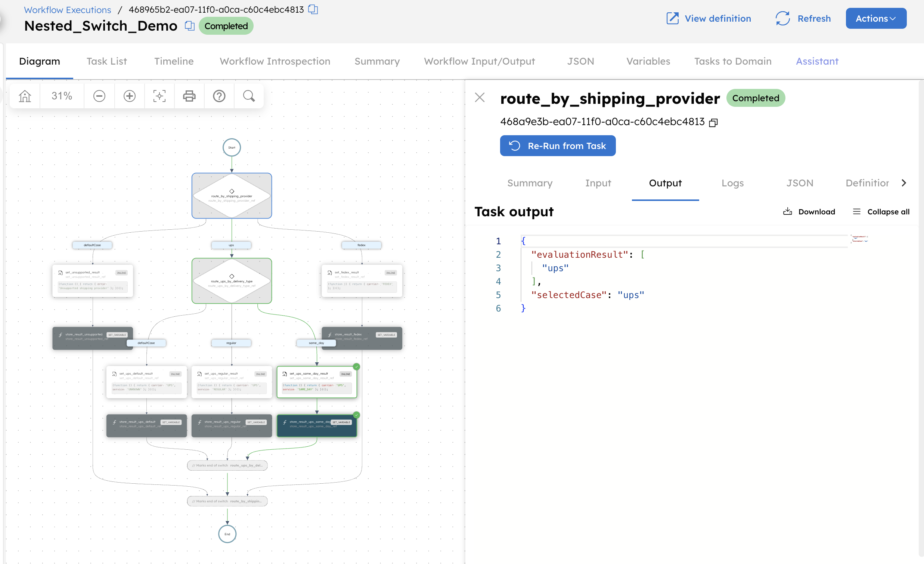Screen dimensions: 924x564
Task: Collapse all task output sections
Action: coord(881,211)
